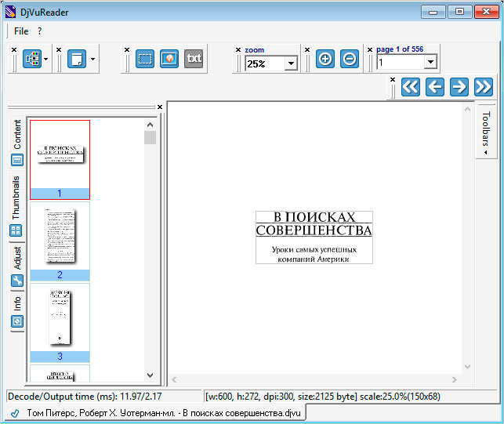Close the selection tools toolbar
504x424 pixels.
(127, 49)
